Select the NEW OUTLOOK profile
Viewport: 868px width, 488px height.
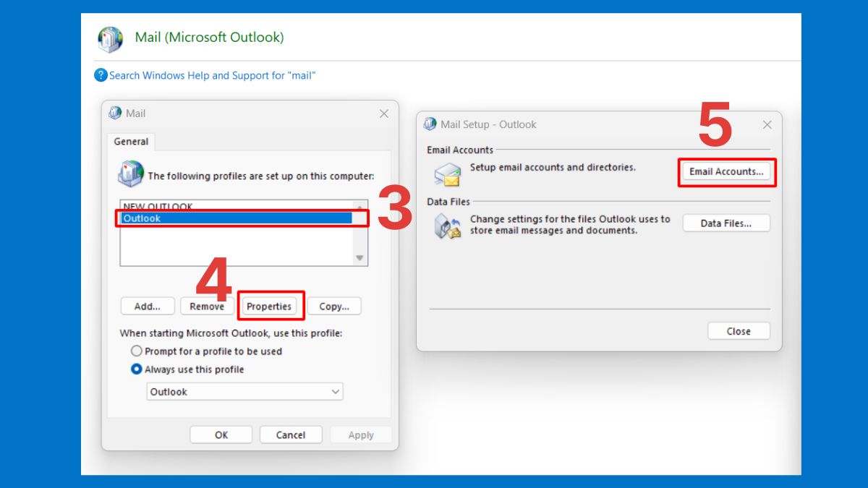(x=236, y=206)
